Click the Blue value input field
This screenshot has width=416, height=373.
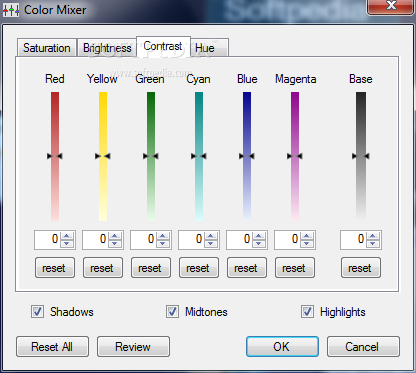pyautogui.click(x=240, y=239)
